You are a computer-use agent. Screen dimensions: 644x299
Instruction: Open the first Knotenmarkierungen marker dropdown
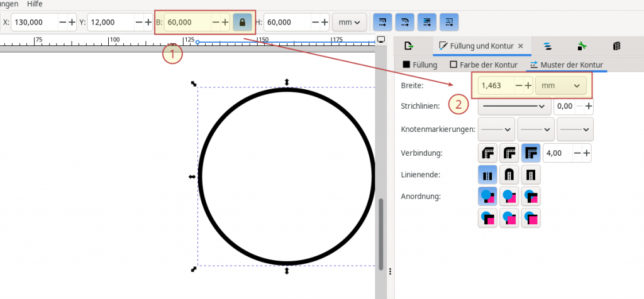(x=496, y=129)
